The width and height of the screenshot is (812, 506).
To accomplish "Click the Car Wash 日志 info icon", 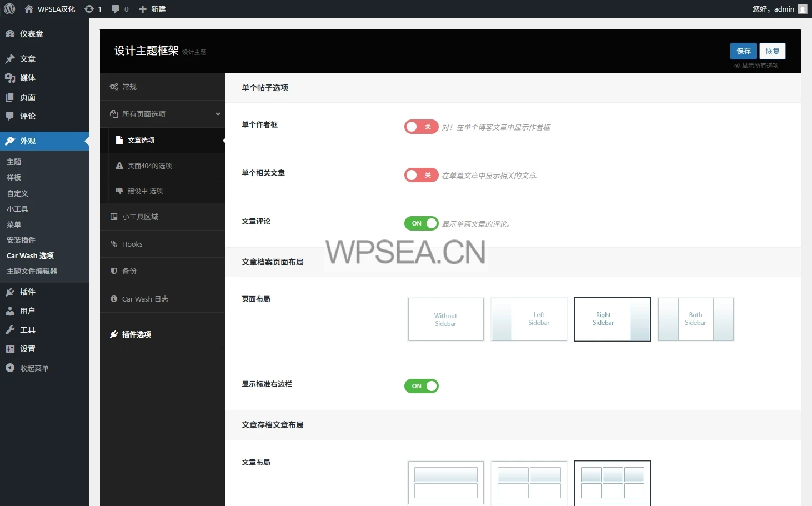I will click(114, 299).
